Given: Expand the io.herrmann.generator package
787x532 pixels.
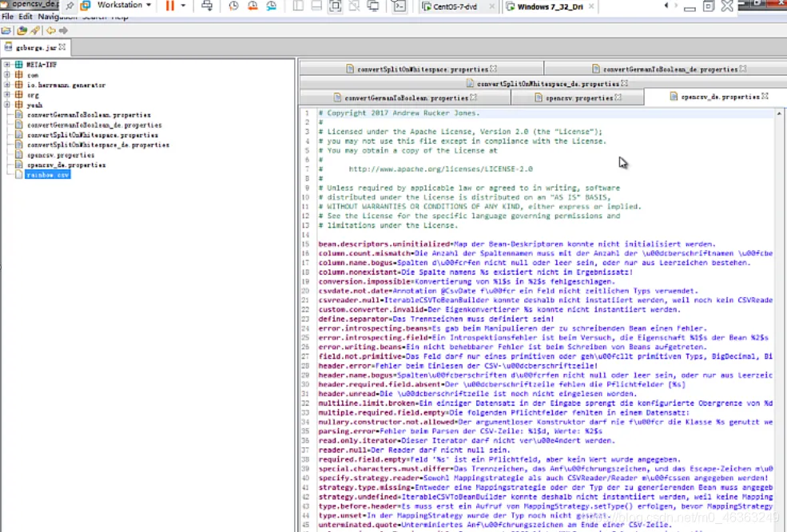Looking at the screenshot, I should pyautogui.click(x=7, y=85).
